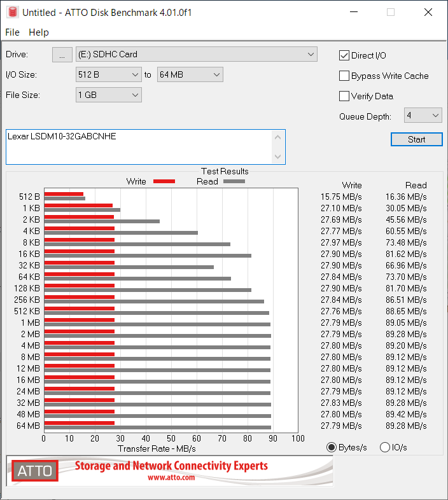Click the ATTO logo in the banner

pos(35,471)
